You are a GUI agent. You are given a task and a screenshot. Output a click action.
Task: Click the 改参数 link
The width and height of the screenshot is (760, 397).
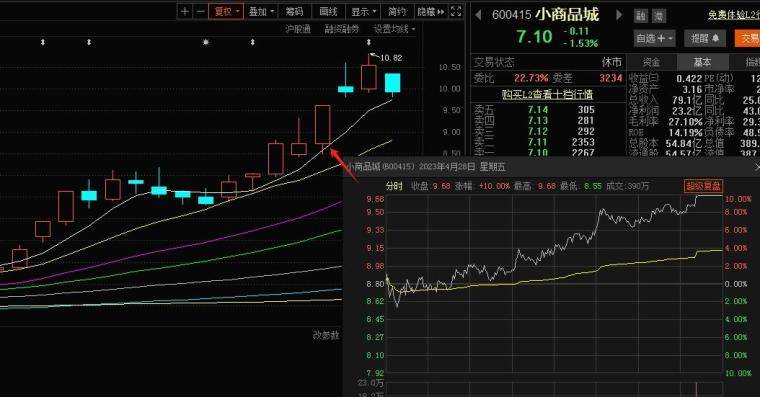326,335
